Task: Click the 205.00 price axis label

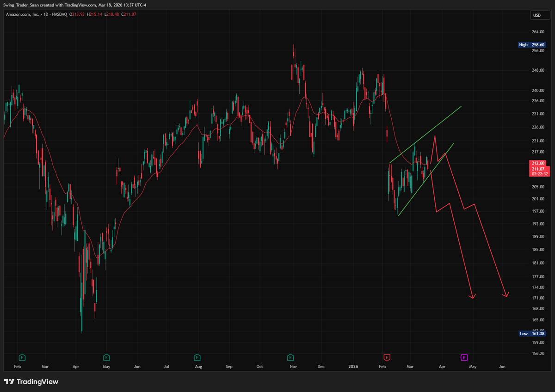Action: point(538,187)
